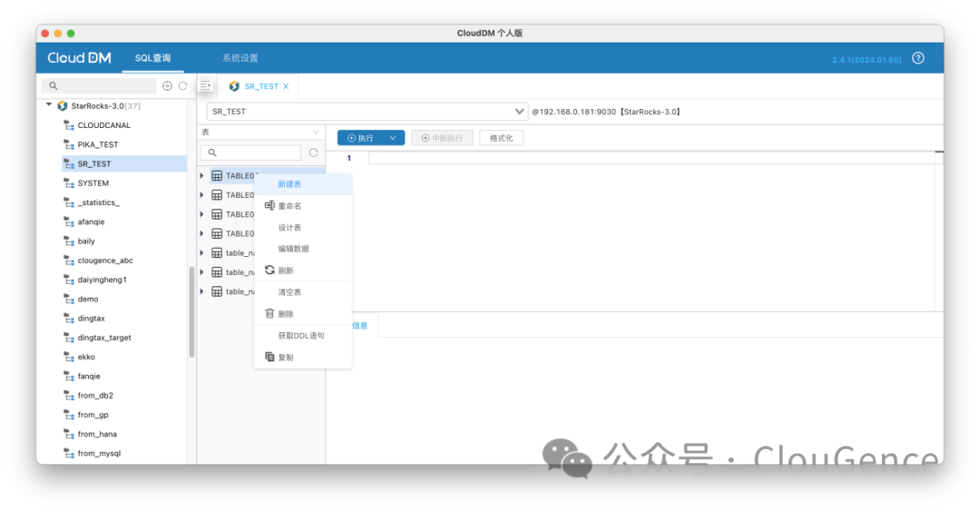Expand the second TABLE0 table row
This screenshot has width=980, height=512.
pos(201,195)
